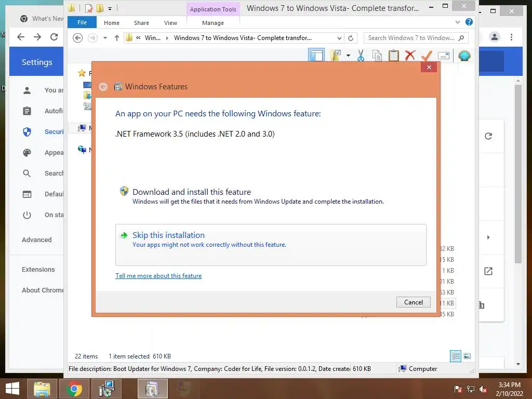
Task: Click the orange checkmark icon in toolbar
Action: click(427, 56)
